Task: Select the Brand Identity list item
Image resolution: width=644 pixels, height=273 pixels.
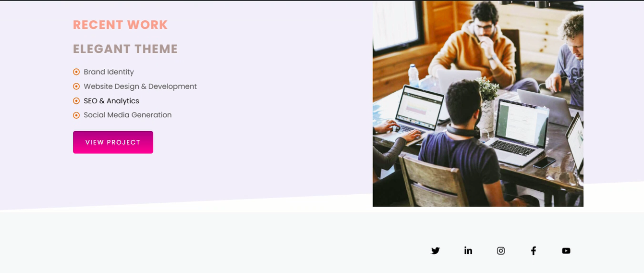Action: tap(109, 72)
